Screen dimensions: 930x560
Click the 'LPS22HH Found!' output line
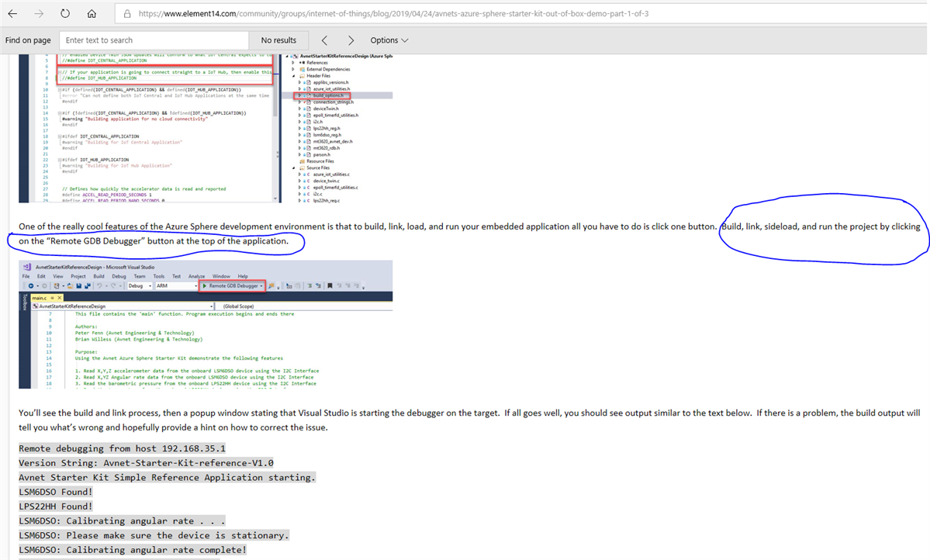pos(56,506)
